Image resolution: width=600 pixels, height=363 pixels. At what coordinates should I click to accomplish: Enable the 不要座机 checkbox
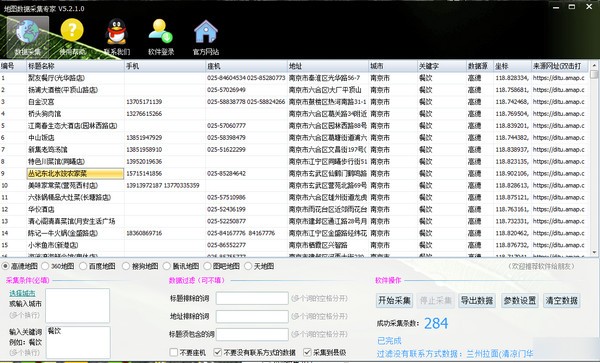click(174, 352)
